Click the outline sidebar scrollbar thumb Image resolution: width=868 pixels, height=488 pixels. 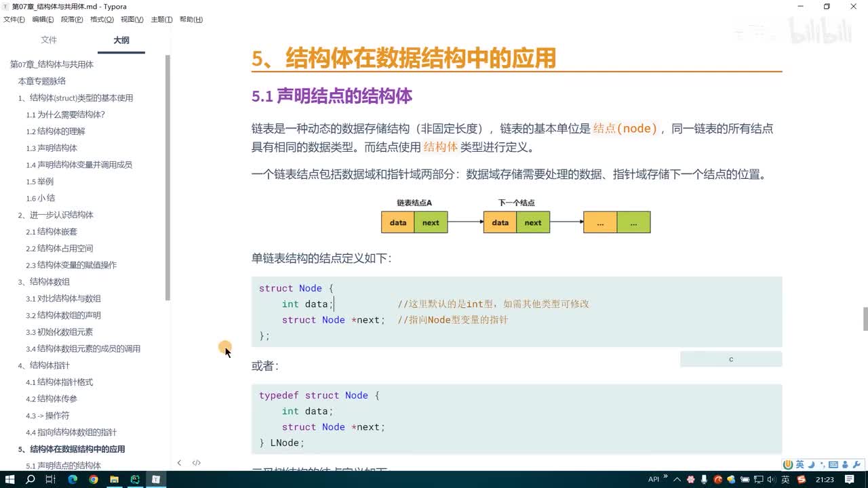167,178
